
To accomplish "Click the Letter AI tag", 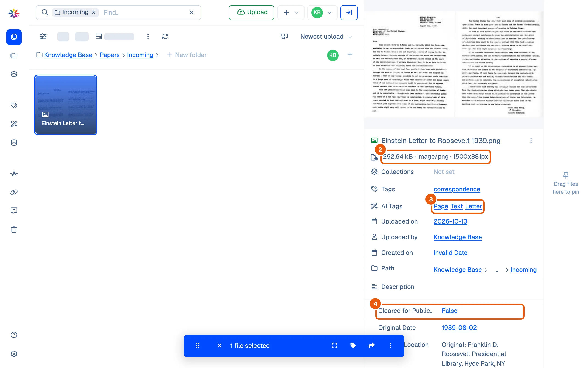I will pyautogui.click(x=473, y=206).
